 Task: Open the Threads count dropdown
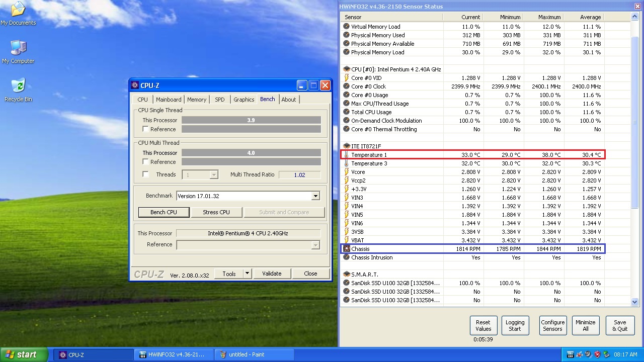(214, 175)
